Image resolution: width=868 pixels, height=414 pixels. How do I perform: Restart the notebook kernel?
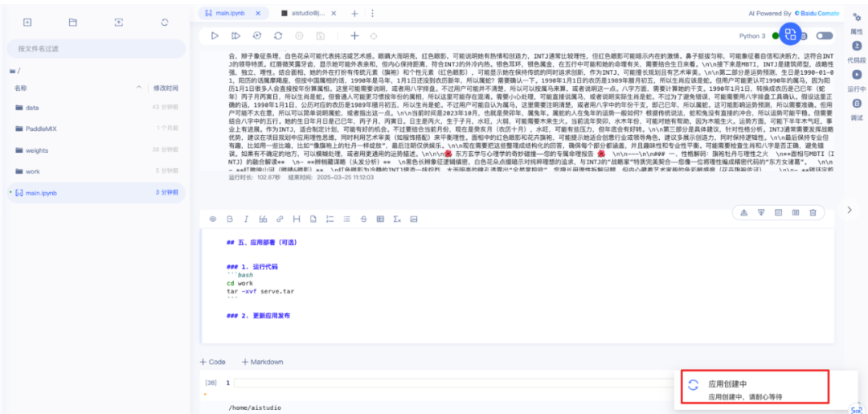click(x=278, y=35)
